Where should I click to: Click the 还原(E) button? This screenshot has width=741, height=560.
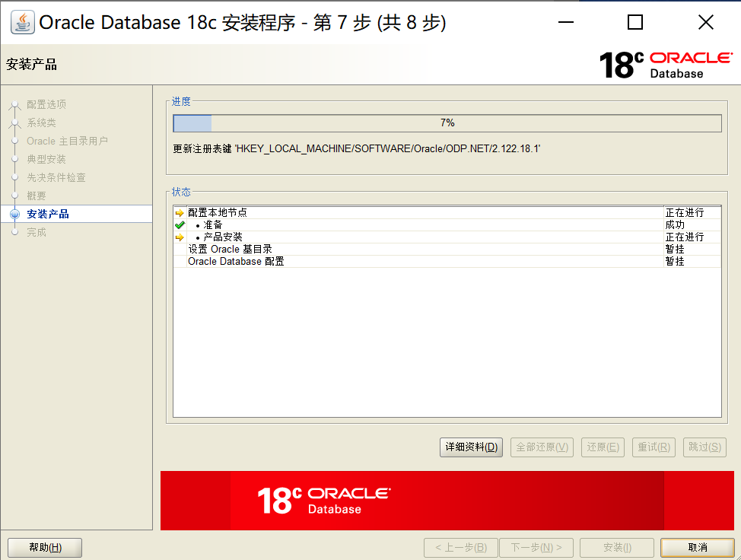point(603,447)
